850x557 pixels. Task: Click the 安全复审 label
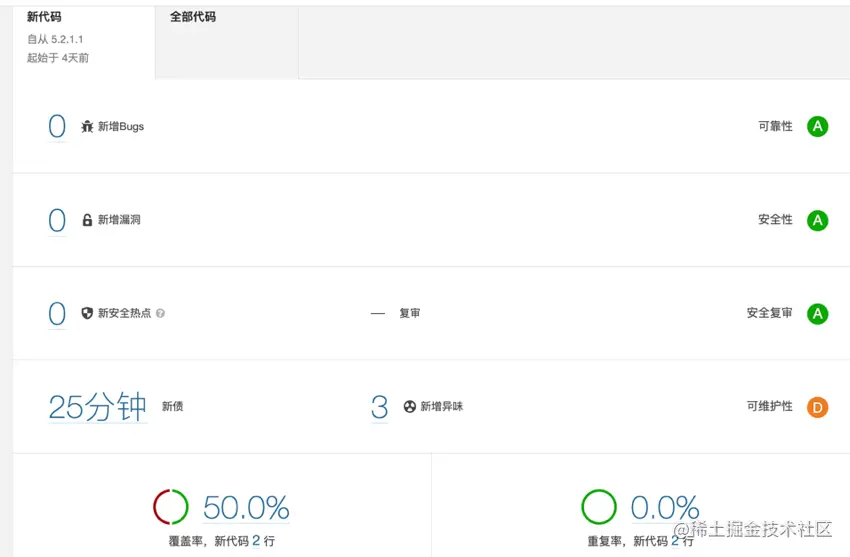tap(770, 313)
